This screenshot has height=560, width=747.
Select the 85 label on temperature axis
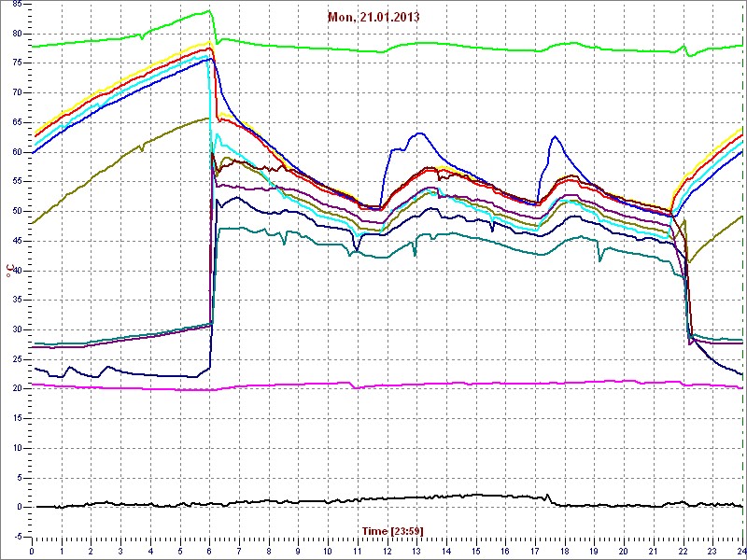(17, 4)
